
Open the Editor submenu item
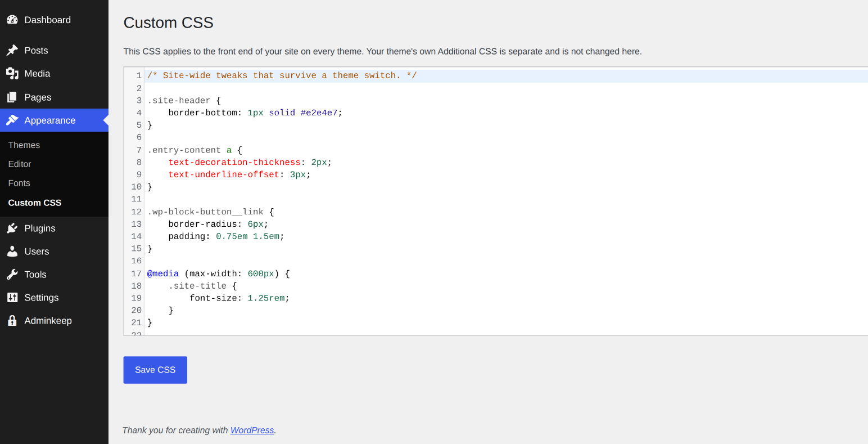20,164
